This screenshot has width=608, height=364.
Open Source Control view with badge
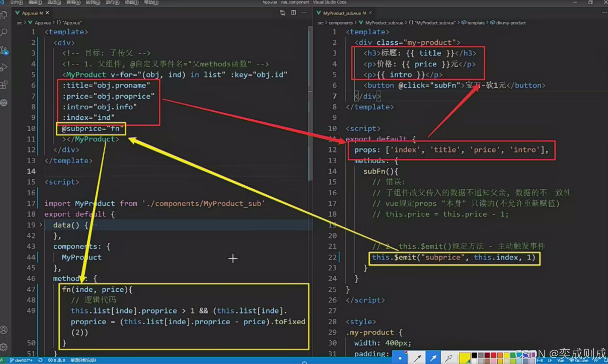click(x=4, y=50)
